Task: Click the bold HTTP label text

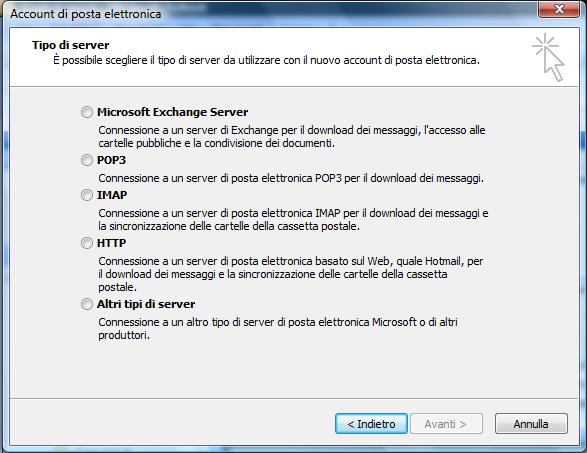Action: [x=111, y=243]
